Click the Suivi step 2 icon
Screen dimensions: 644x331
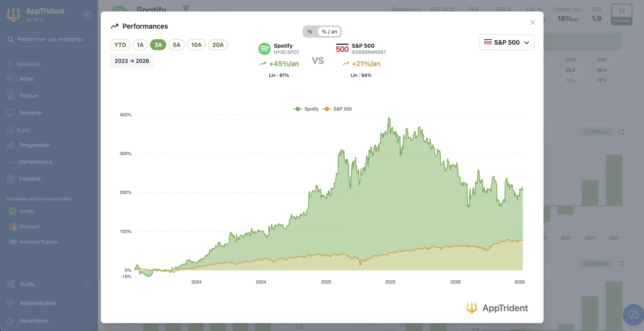[x=10, y=130]
